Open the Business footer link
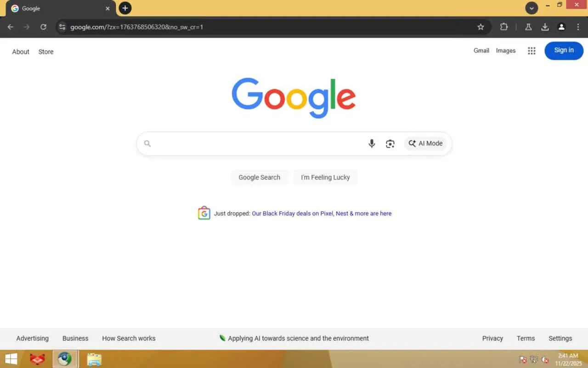The height and width of the screenshot is (368, 588). tap(75, 338)
